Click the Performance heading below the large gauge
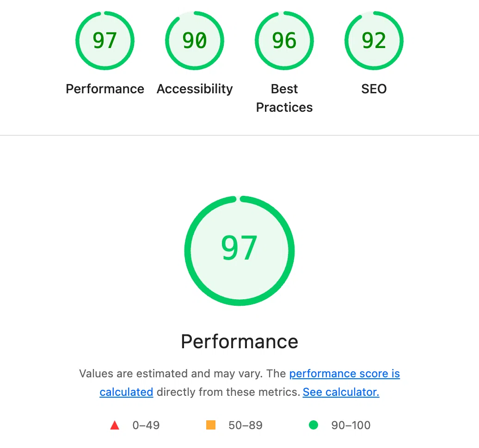 coord(239,341)
